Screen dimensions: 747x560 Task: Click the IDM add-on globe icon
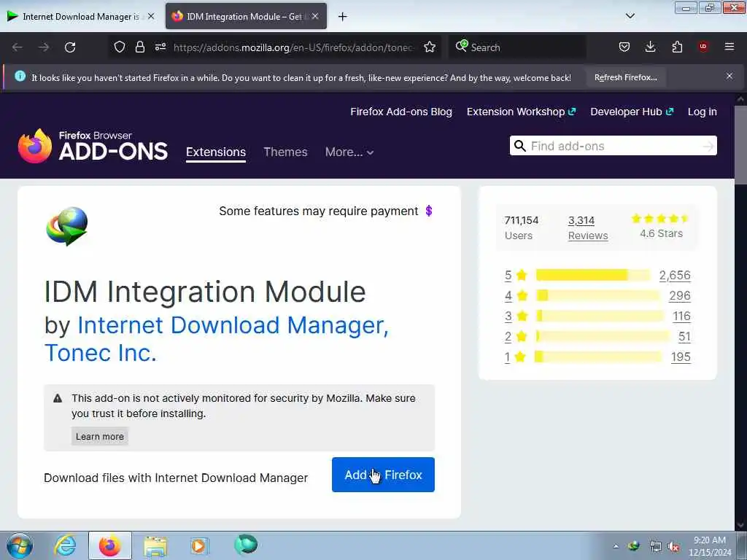tap(67, 226)
